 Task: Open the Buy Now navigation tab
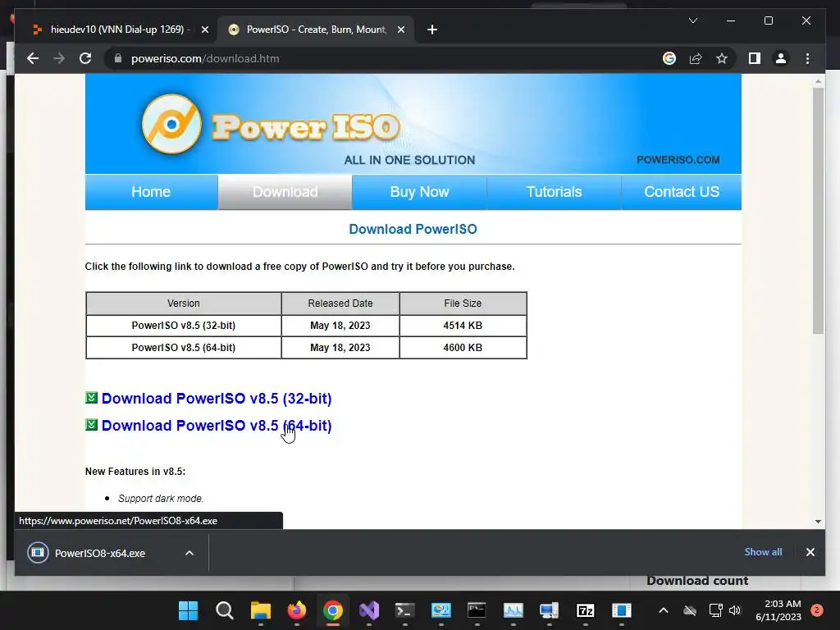tap(419, 192)
